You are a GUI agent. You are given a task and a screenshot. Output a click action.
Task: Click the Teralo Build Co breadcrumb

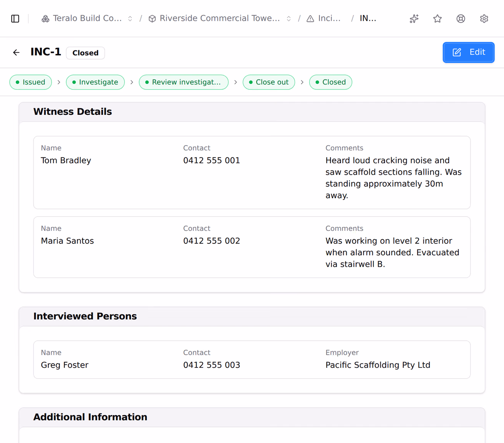[x=87, y=18]
